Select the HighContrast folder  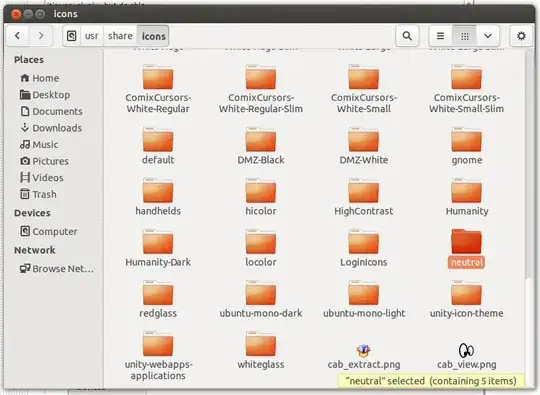[364, 197]
